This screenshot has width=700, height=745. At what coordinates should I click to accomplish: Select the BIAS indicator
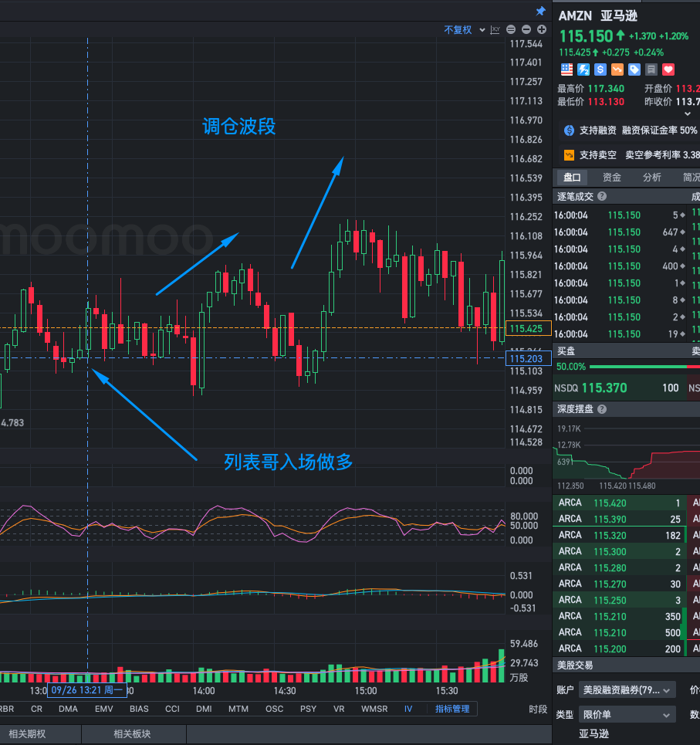point(139,709)
